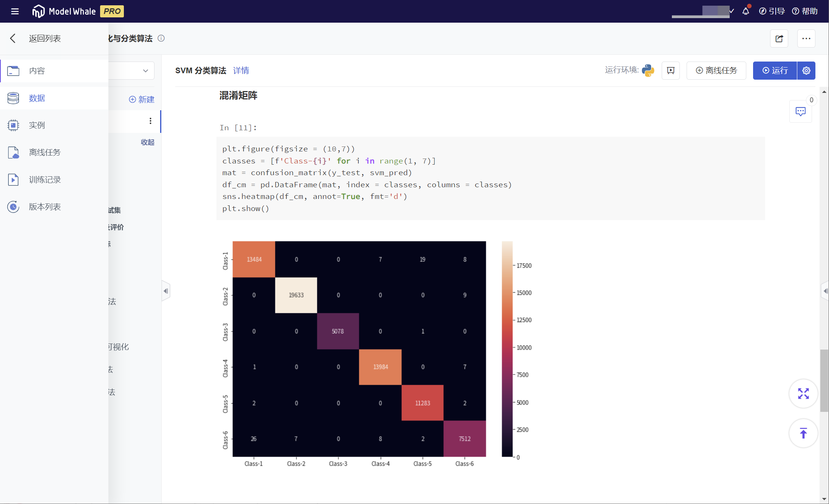This screenshot has width=829, height=504.
Task: Click the 混淆矩阵 heading
Action: click(x=238, y=96)
